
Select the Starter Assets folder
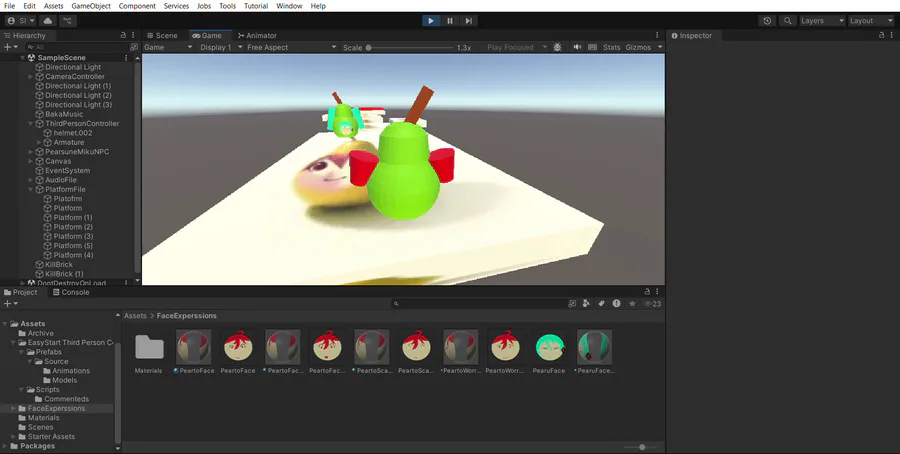tap(51, 437)
